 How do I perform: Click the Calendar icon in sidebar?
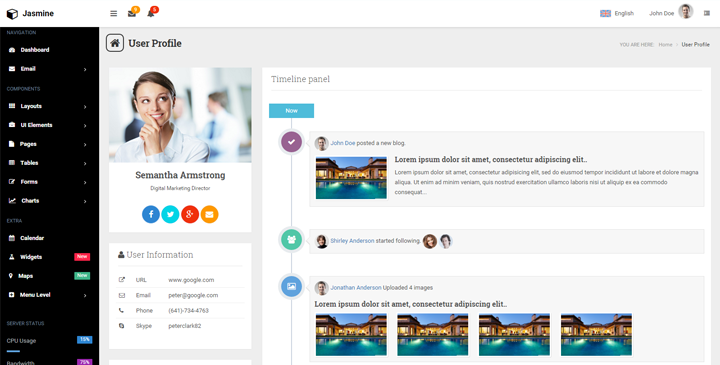[12, 238]
